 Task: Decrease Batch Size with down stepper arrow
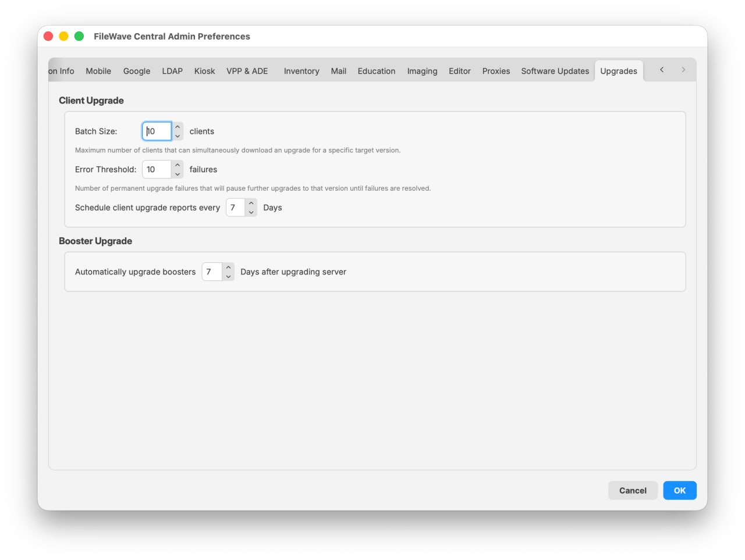(x=178, y=136)
